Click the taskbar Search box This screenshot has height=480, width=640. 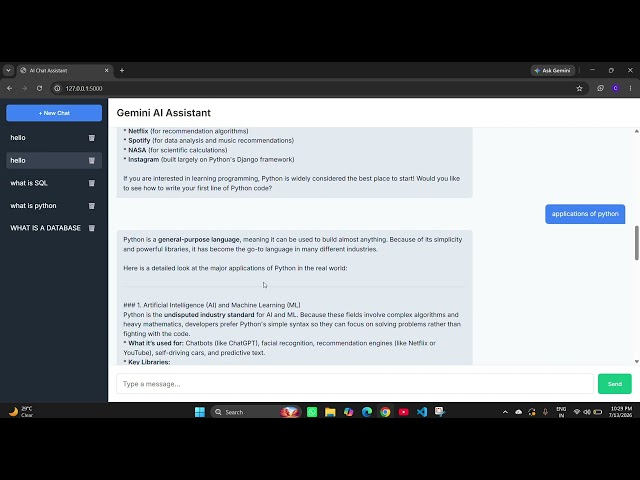(256, 412)
